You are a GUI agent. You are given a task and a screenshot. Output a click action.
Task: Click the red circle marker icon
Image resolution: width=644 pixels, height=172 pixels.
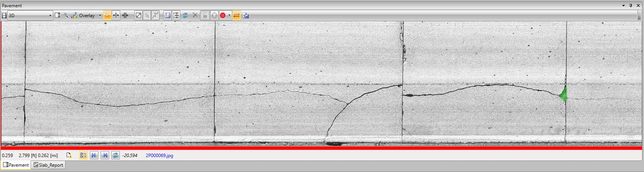click(x=223, y=15)
